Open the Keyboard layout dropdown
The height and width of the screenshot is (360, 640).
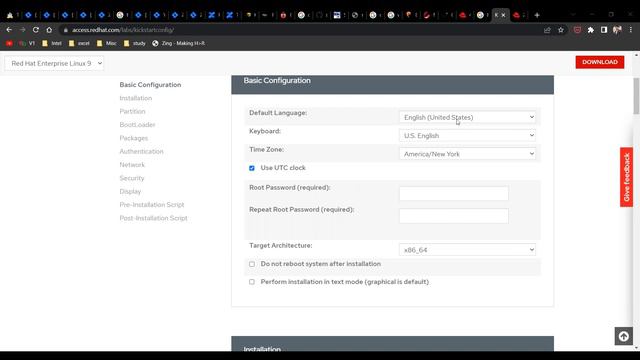467,136
